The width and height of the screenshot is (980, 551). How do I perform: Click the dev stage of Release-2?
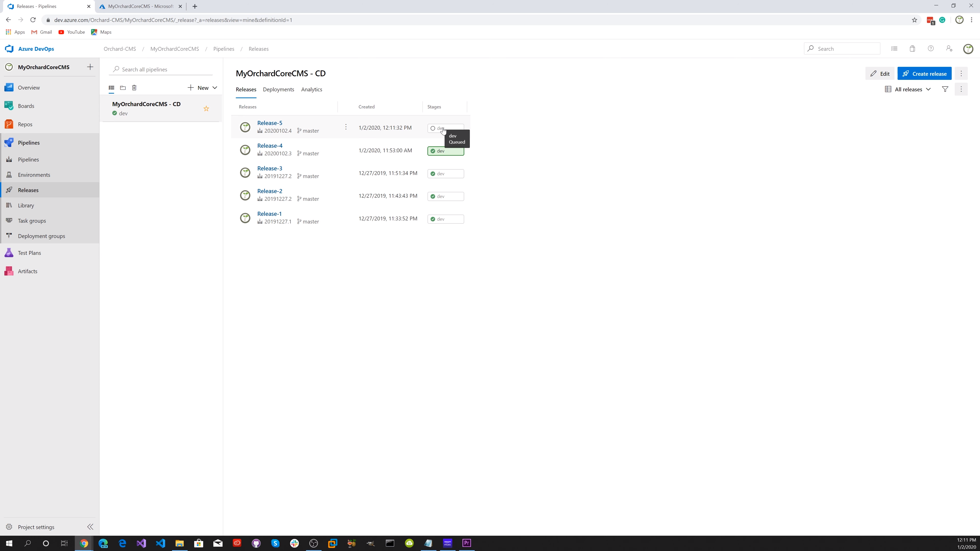click(x=446, y=197)
